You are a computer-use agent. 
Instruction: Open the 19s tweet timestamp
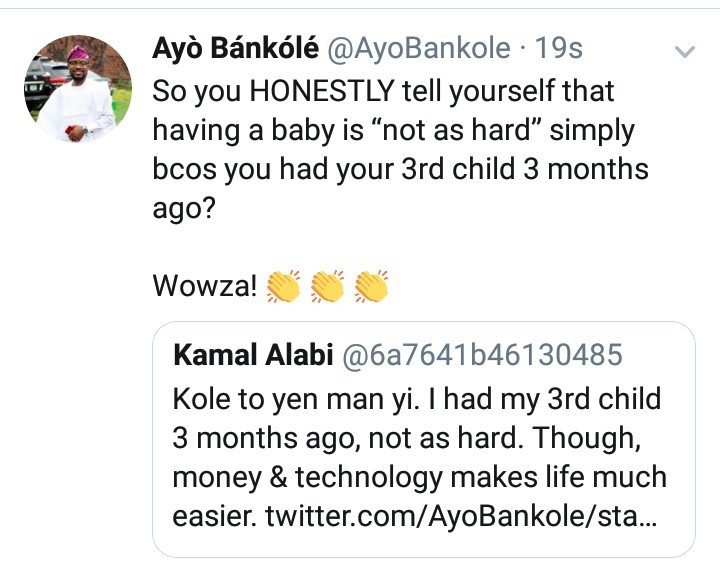[x=558, y=49]
